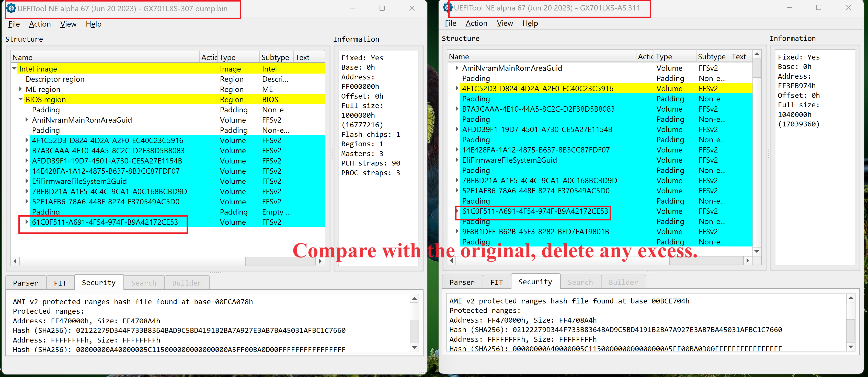Select 61C0F511-A691 volume in left tree

pos(105,222)
